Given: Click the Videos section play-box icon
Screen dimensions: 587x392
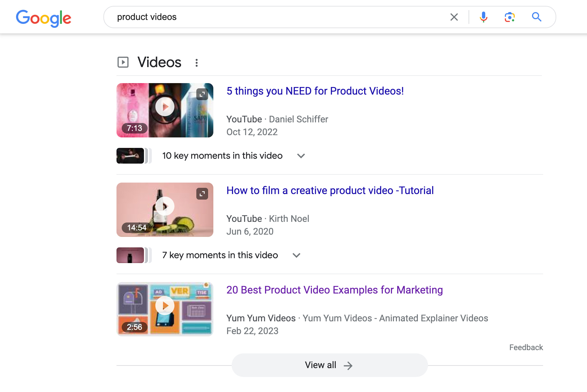Looking at the screenshot, I should click(x=123, y=62).
